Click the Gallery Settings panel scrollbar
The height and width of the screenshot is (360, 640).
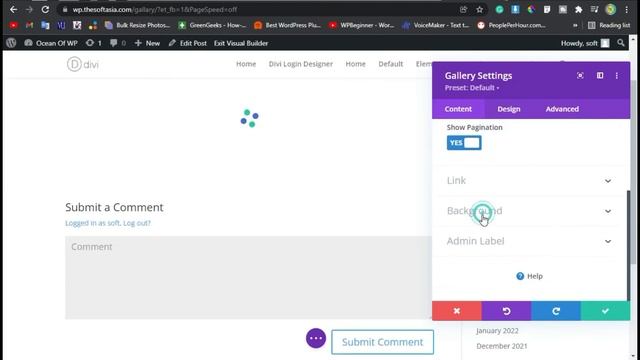coord(628,245)
